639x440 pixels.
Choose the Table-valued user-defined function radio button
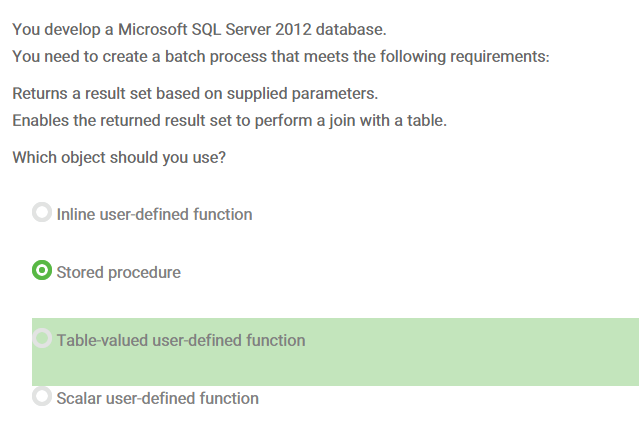click(42, 339)
